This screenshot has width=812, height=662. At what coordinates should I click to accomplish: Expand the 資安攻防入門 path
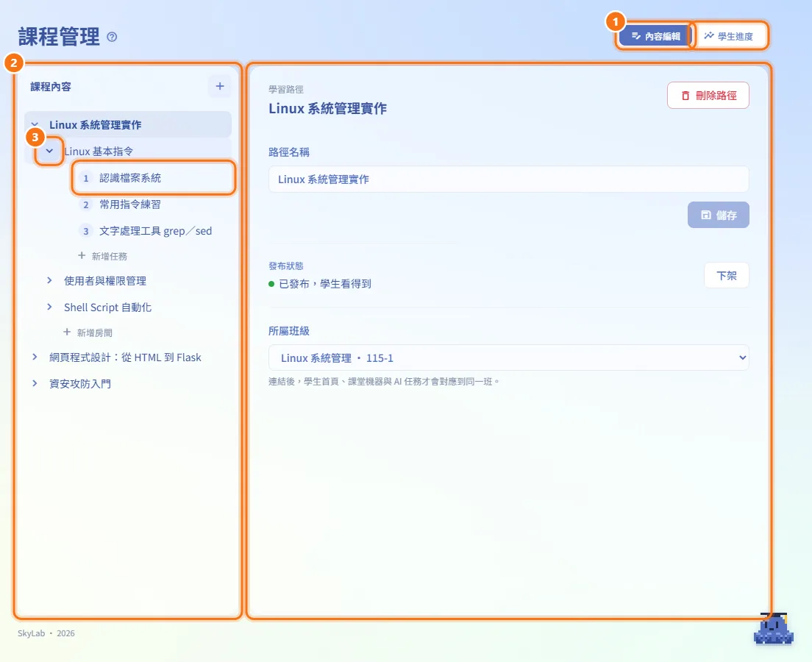click(35, 383)
